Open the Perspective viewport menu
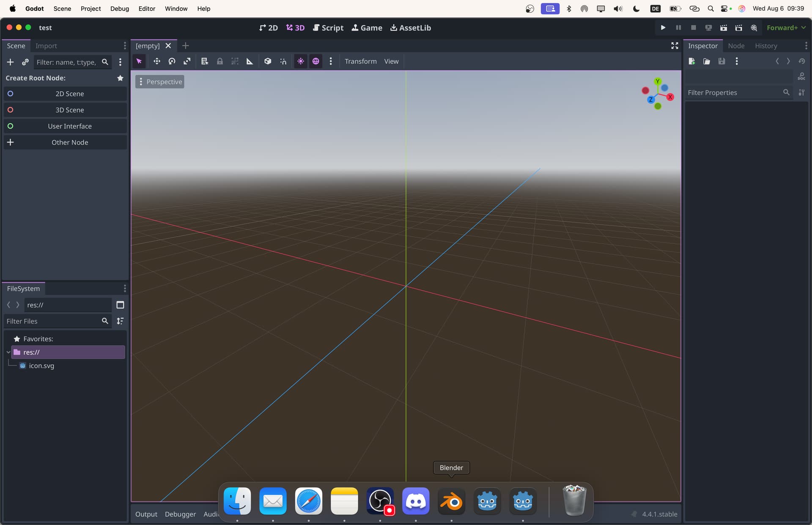 (x=160, y=82)
